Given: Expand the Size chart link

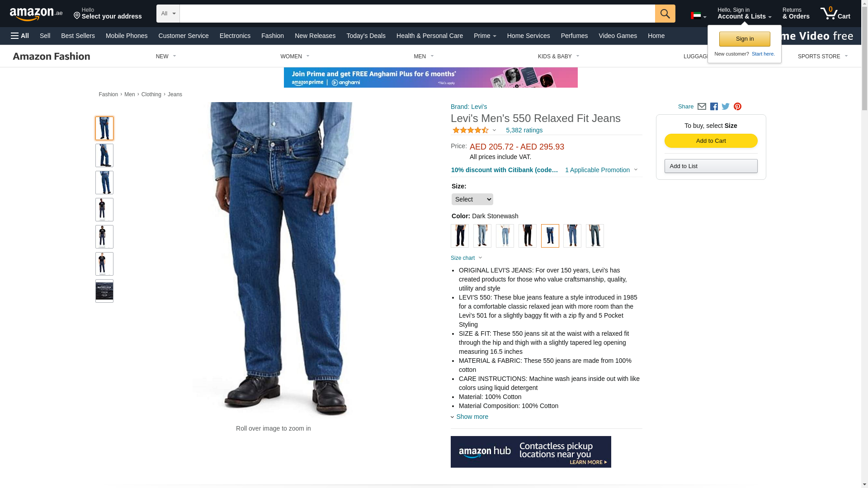Looking at the screenshot, I should (466, 258).
